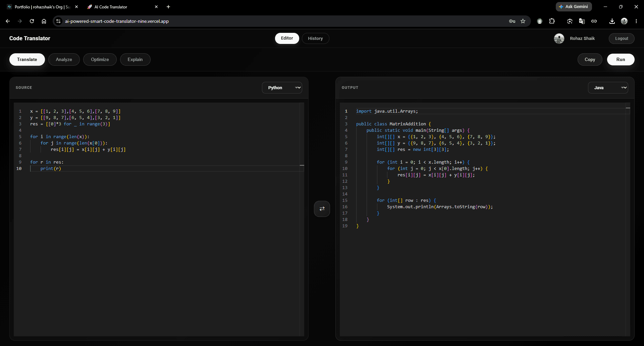Click the Rohaz Shaik username
Viewport: 644px width, 346px height.
[582, 39]
